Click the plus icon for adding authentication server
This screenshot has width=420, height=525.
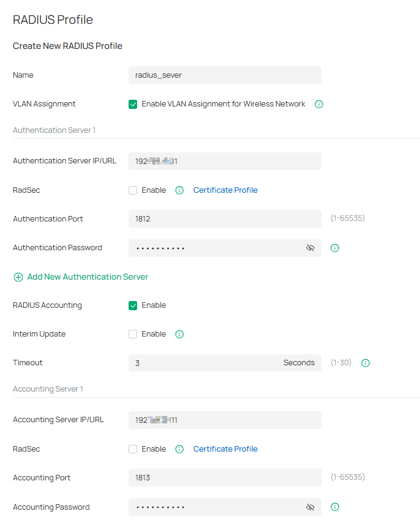pyautogui.click(x=18, y=277)
